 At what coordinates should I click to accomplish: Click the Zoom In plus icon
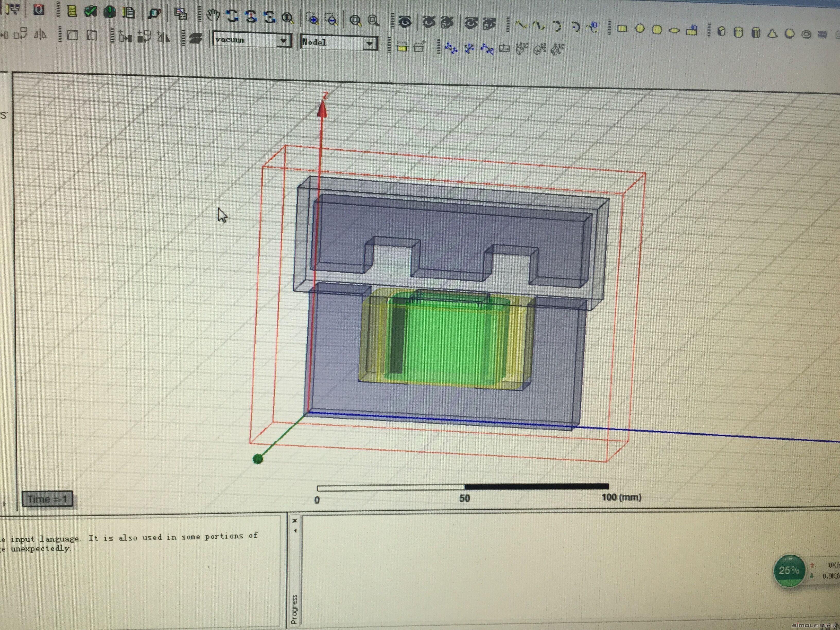(312, 19)
